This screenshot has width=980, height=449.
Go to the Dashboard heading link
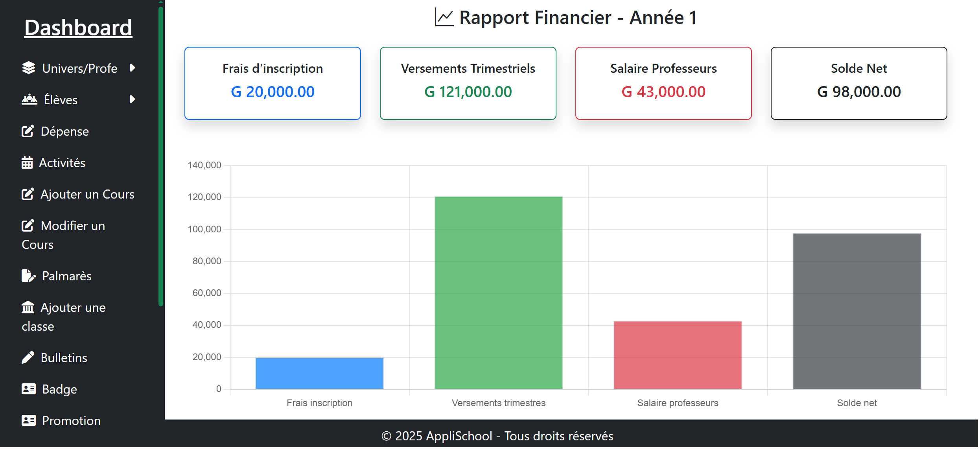(x=78, y=28)
